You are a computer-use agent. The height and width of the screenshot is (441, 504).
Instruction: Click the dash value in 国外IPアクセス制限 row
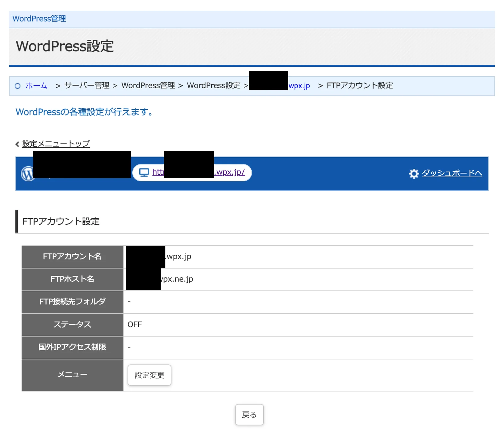(129, 347)
